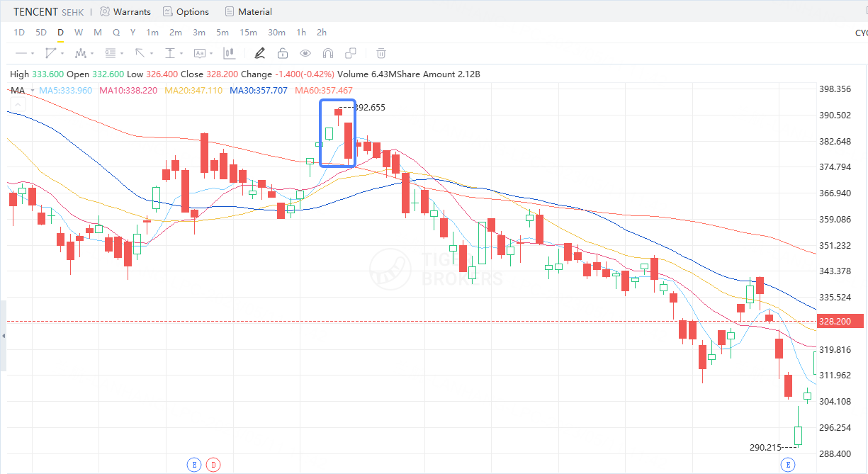868x474 pixels.
Task: Switch to the 3m interval
Action: [x=199, y=33]
